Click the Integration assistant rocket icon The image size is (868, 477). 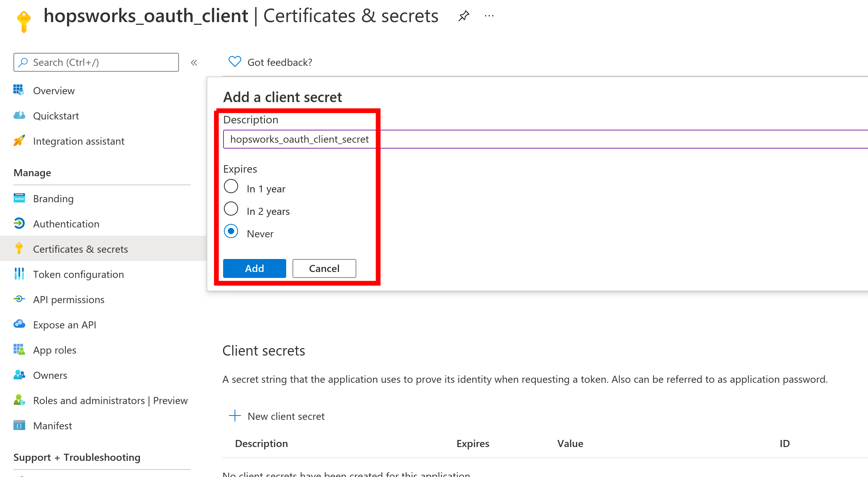click(x=19, y=141)
